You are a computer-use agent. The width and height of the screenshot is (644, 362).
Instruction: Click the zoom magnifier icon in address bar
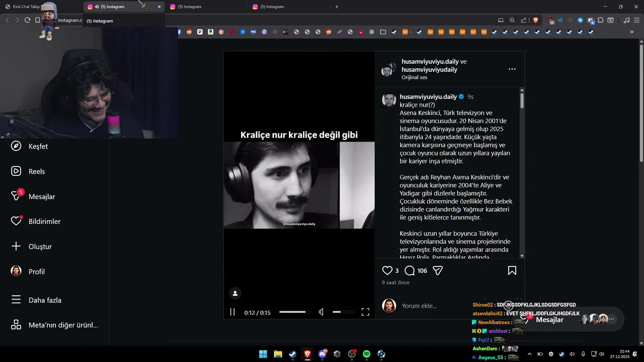pos(512,20)
